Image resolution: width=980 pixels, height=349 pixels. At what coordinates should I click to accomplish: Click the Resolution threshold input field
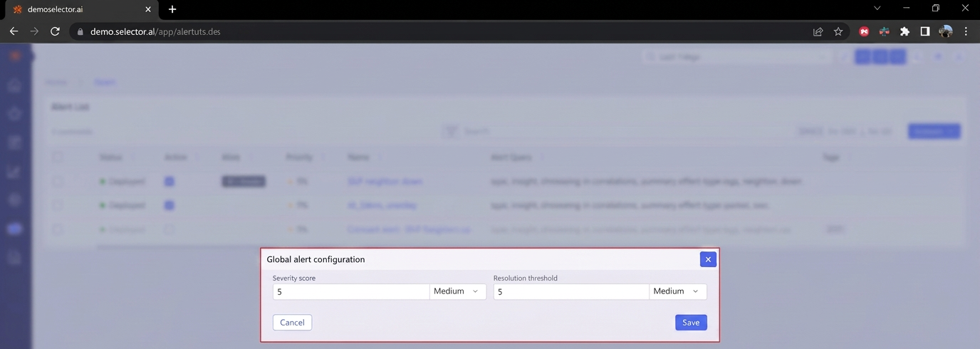(571, 291)
